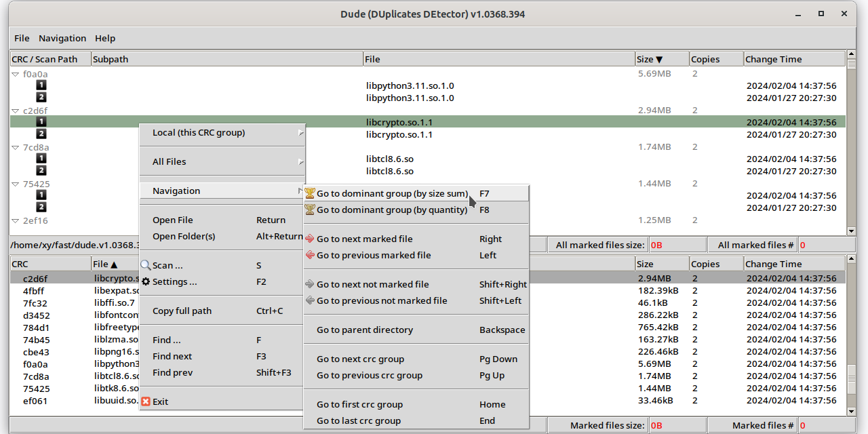Choose Copy full path from context menu
This screenshot has height=434, width=868.
pyautogui.click(x=182, y=311)
